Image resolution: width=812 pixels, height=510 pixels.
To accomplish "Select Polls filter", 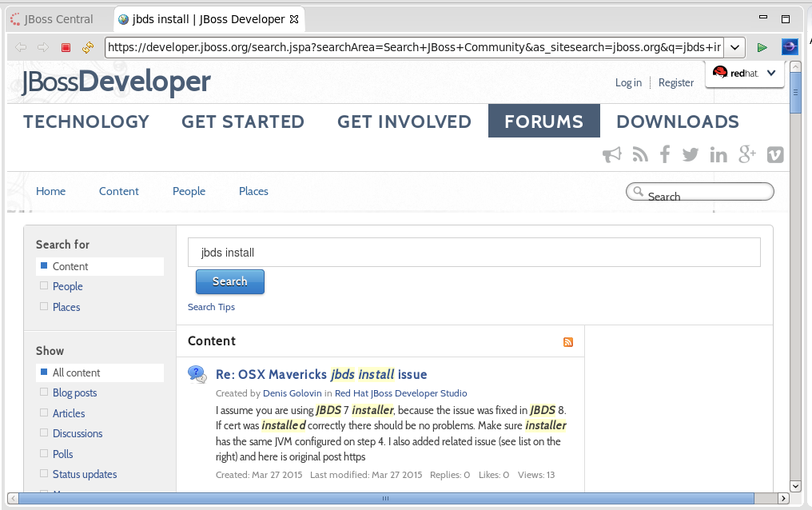I will (x=62, y=454).
